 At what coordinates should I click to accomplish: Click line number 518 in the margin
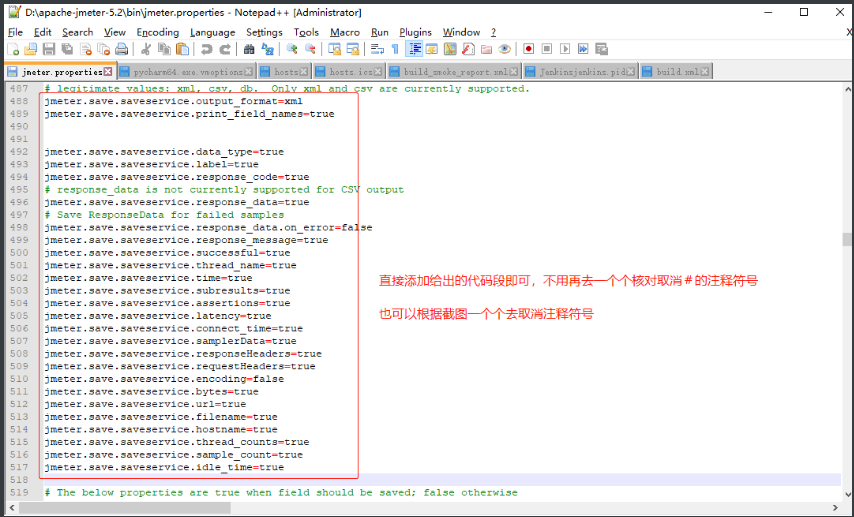pyautogui.click(x=19, y=480)
